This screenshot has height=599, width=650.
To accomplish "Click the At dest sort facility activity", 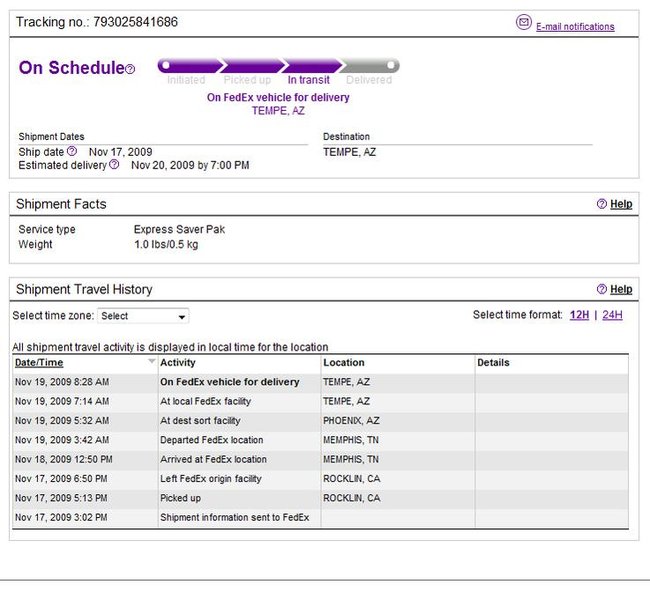I will [200, 421].
